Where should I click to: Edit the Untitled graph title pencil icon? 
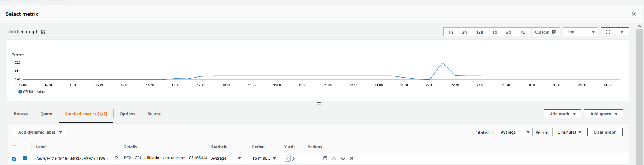pos(43,32)
